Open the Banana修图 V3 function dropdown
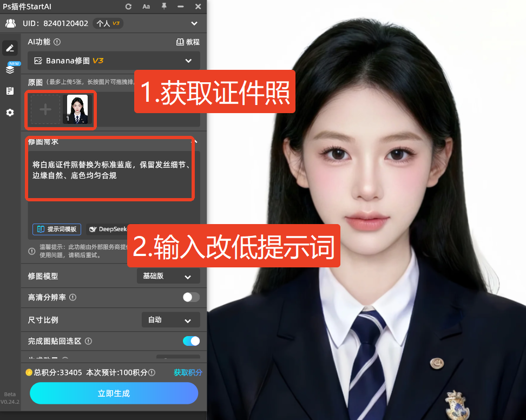Viewport: 526px width, 420px height. (114, 61)
